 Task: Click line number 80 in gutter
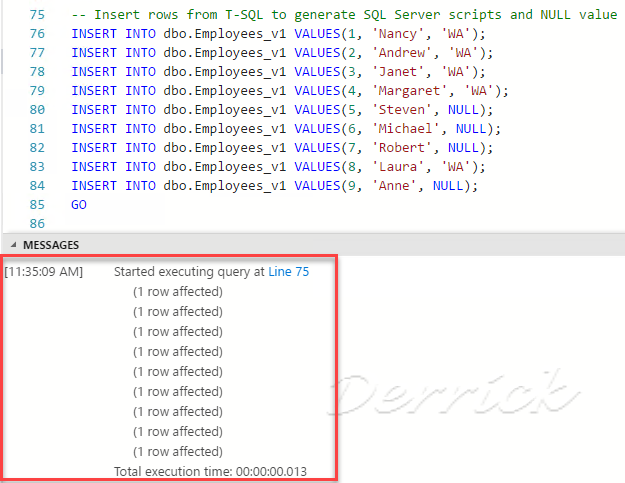tap(37, 110)
